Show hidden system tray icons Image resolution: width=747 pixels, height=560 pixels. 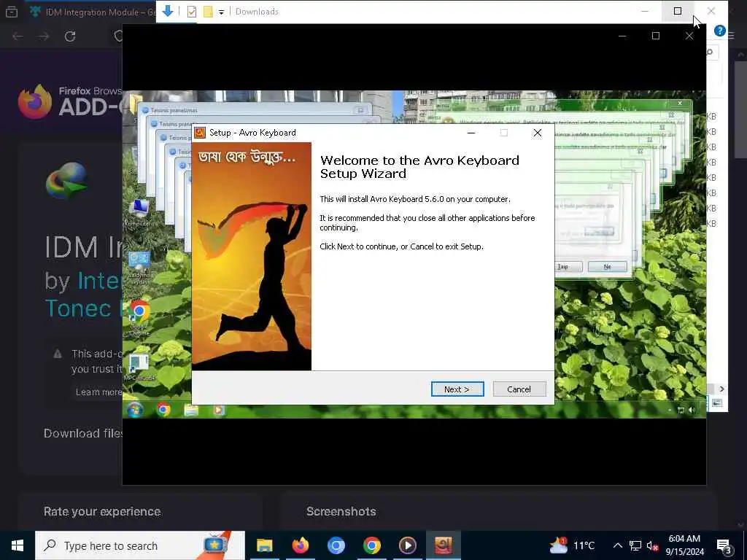pyautogui.click(x=617, y=545)
